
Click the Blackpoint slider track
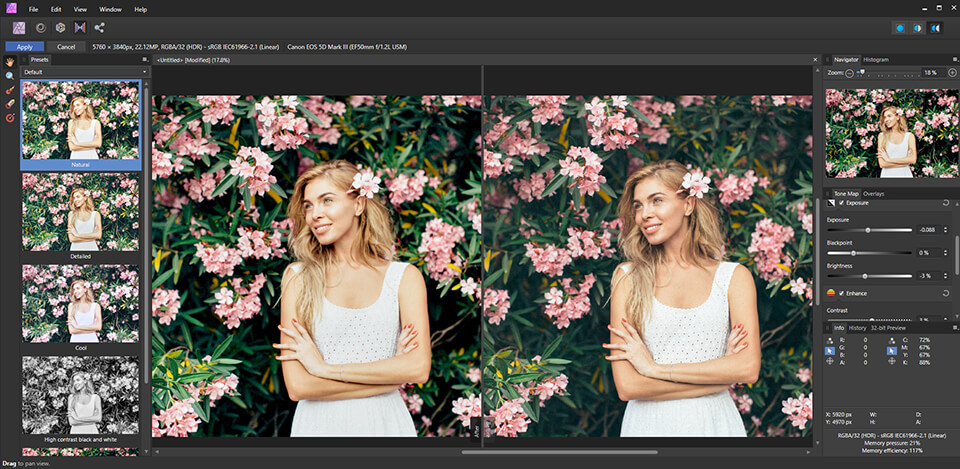click(x=869, y=253)
